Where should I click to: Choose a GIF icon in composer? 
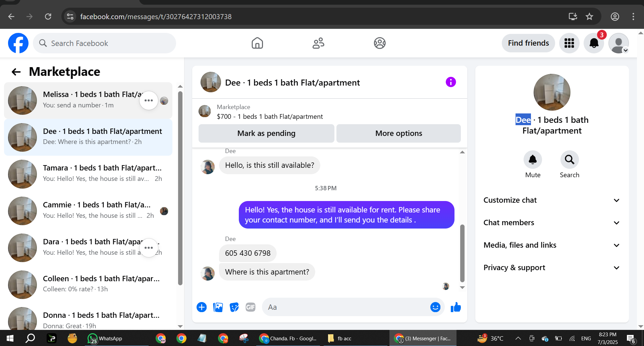coord(251,307)
